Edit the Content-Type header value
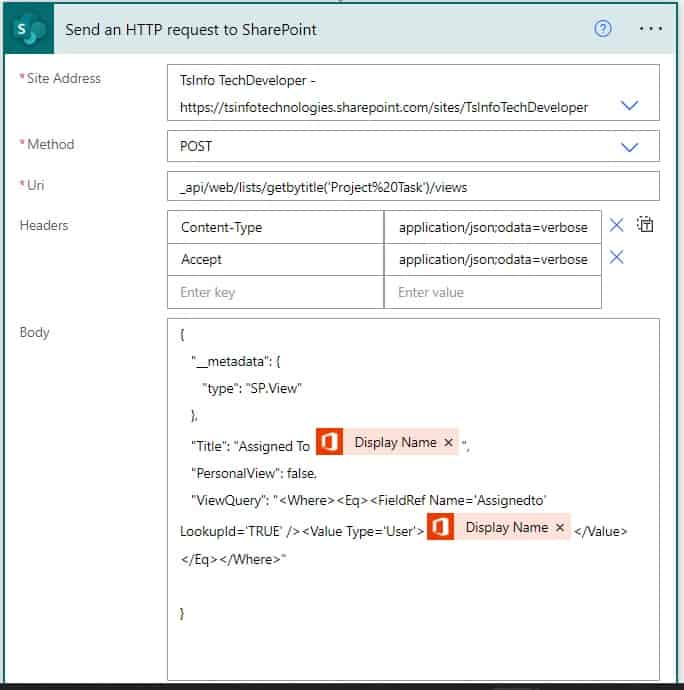Image resolution: width=684 pixels, height=690 pixels. click(493, 227)
